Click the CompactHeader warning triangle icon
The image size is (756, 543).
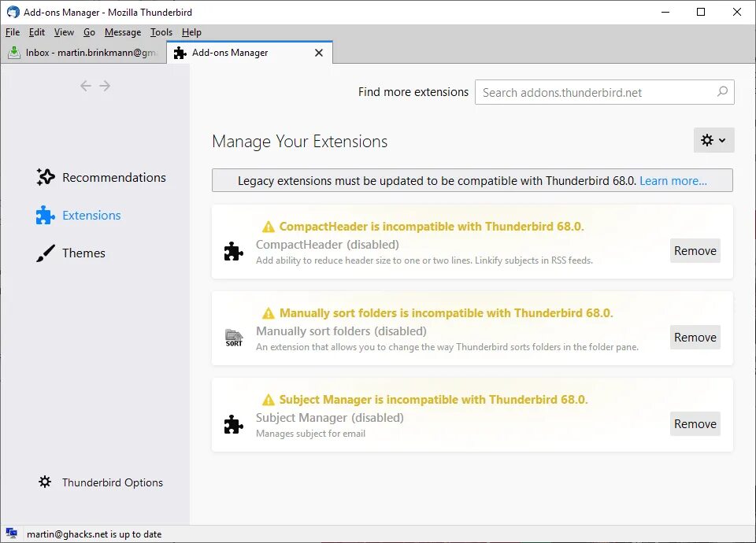pos(268,227)
